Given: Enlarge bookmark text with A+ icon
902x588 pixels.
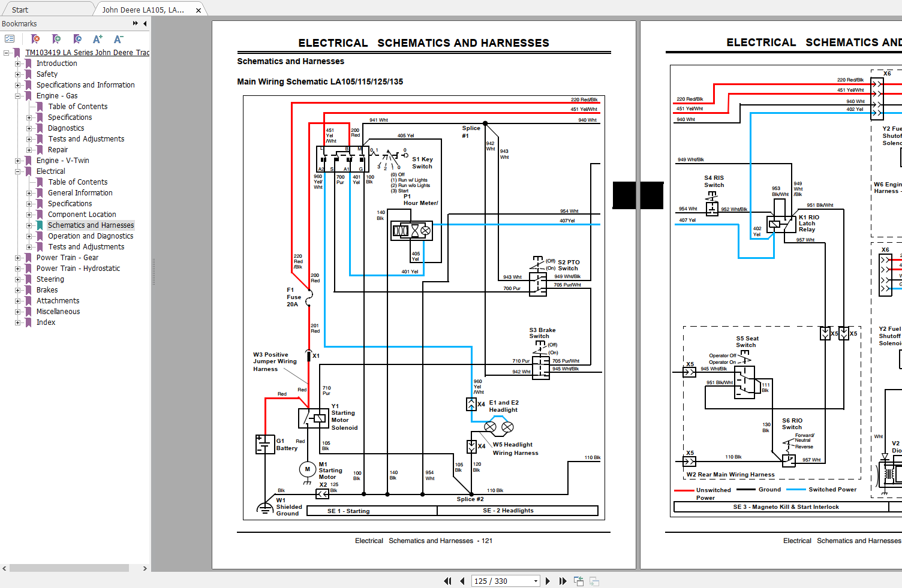Looking at the screenshot, I should point(98,39).
